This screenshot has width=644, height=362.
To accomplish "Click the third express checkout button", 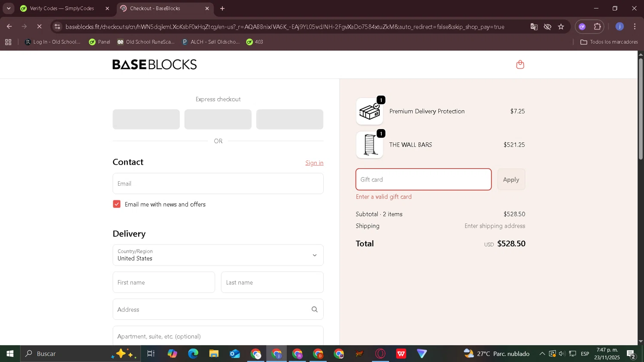I will coord(290,119).
